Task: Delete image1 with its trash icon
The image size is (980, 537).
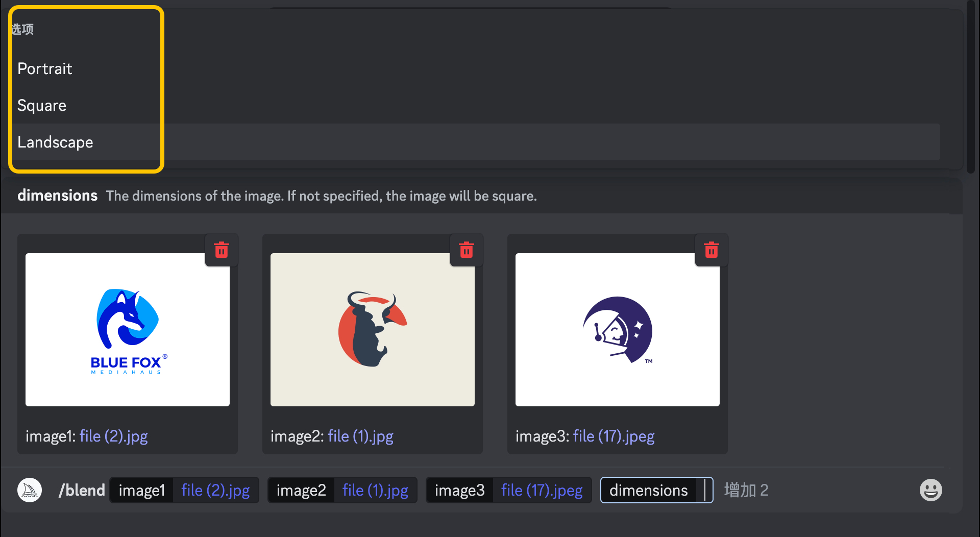Action: [222, 250]
